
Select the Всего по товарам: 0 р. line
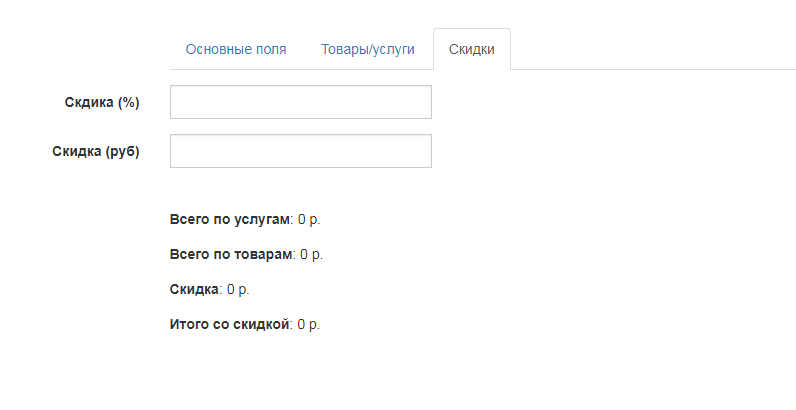click(x=246, y=254)
